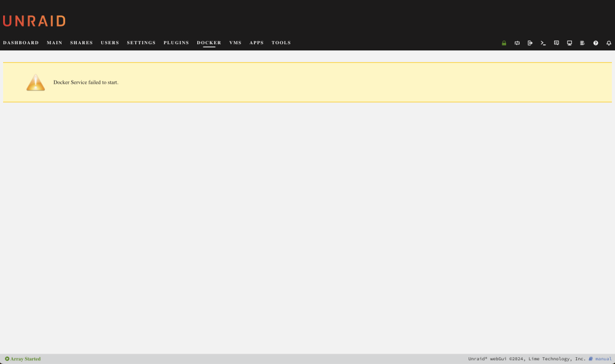Open the system log icon
This screenshot has height=364, width=615.
[582, 43]
